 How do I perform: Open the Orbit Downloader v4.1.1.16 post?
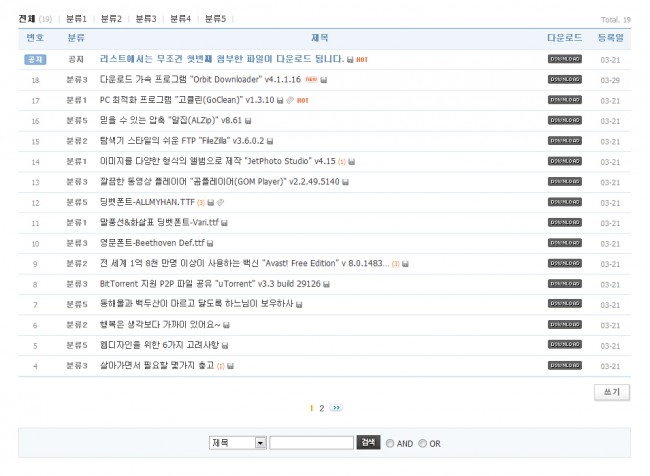[200, 79]
